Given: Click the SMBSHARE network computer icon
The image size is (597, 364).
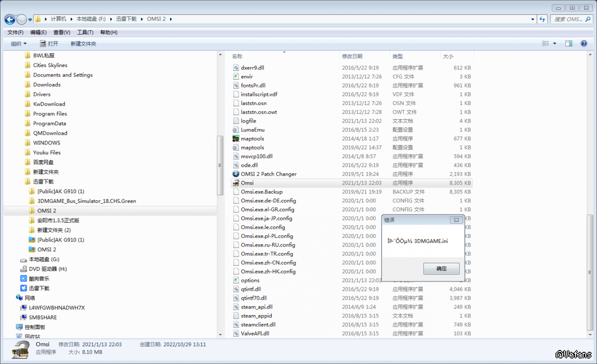Looking at the screenshot, I should 23,317.
